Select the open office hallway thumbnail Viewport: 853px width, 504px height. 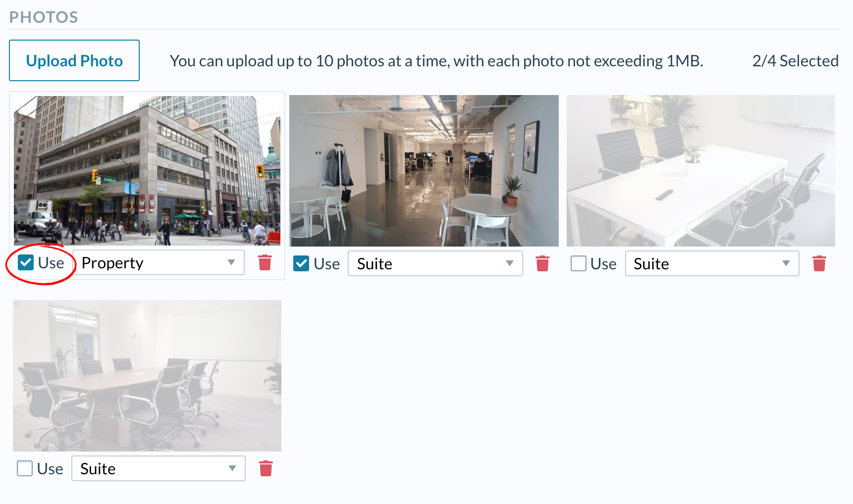(x=424, y=171)
